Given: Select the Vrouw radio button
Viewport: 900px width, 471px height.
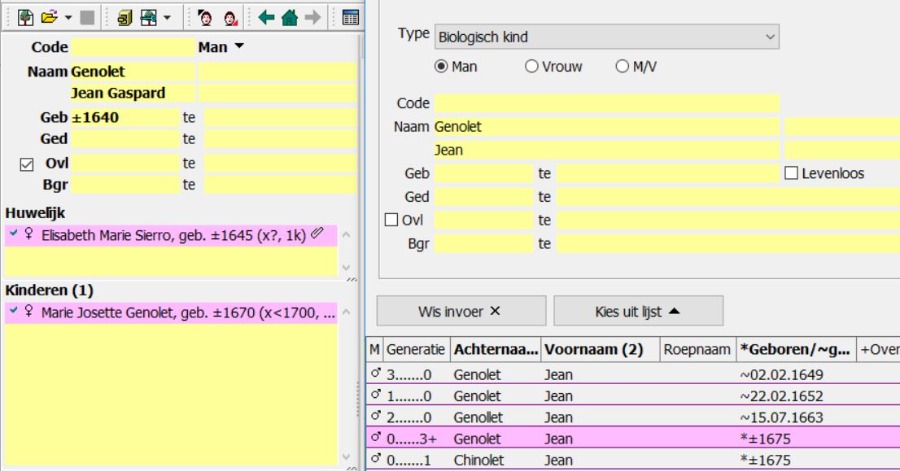Looking at the screenshot, I should 532,67.
